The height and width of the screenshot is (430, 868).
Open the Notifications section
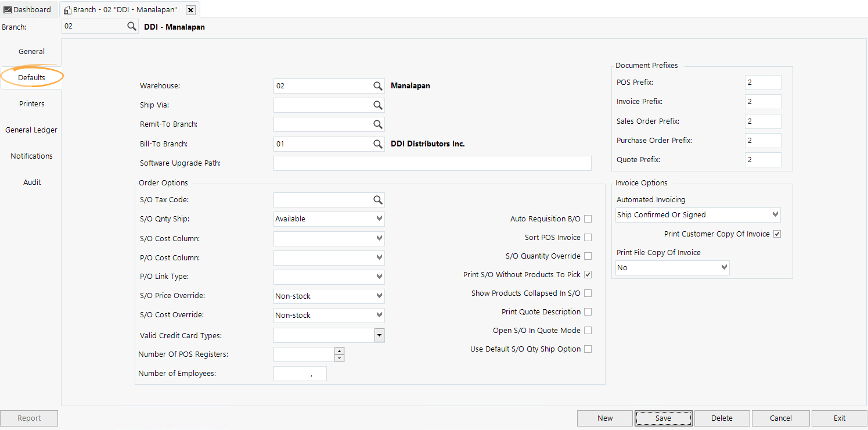[31, 156]
